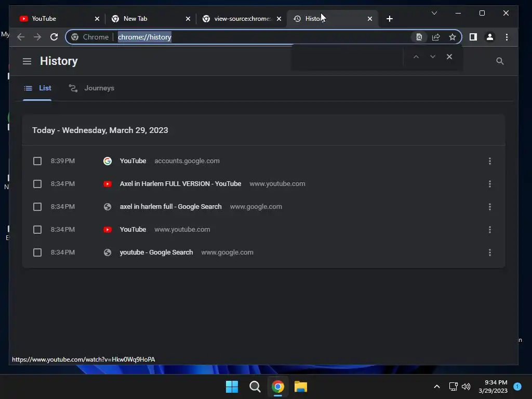Viewport: 532px width, 399px height.
Task: Close the view-source tab
Action: coord(279,19)
